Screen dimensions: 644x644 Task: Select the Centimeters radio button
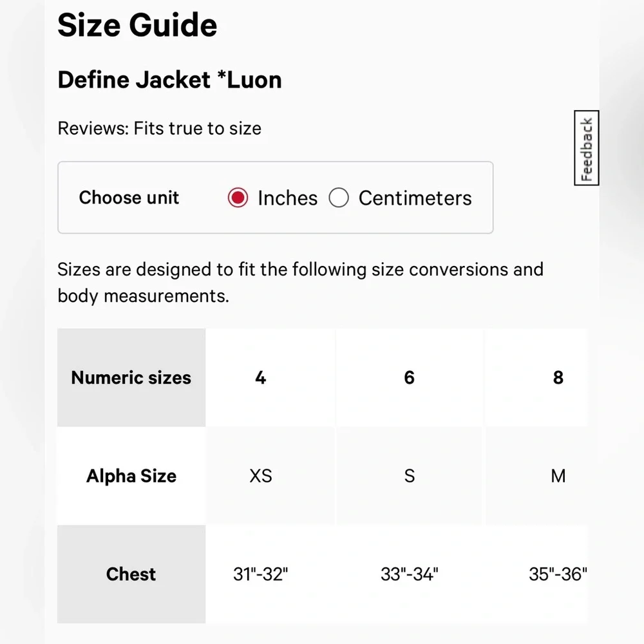tap(339, 198)
